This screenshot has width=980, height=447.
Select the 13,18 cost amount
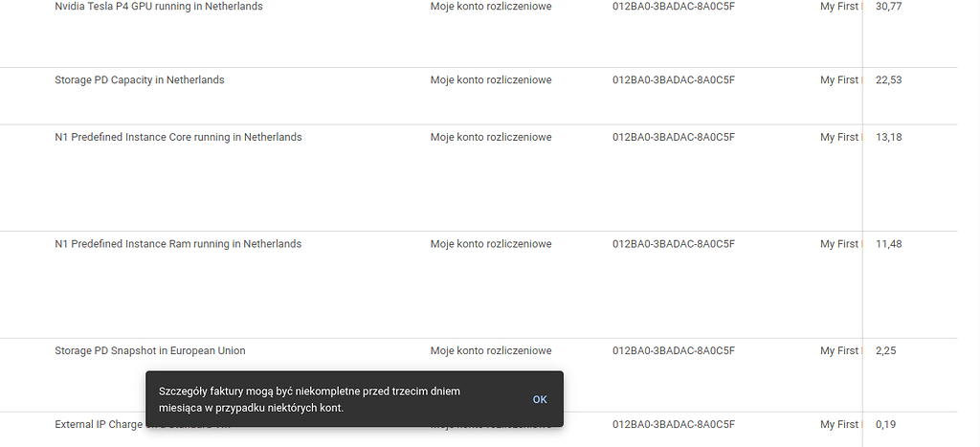click(x=888, y=138)
